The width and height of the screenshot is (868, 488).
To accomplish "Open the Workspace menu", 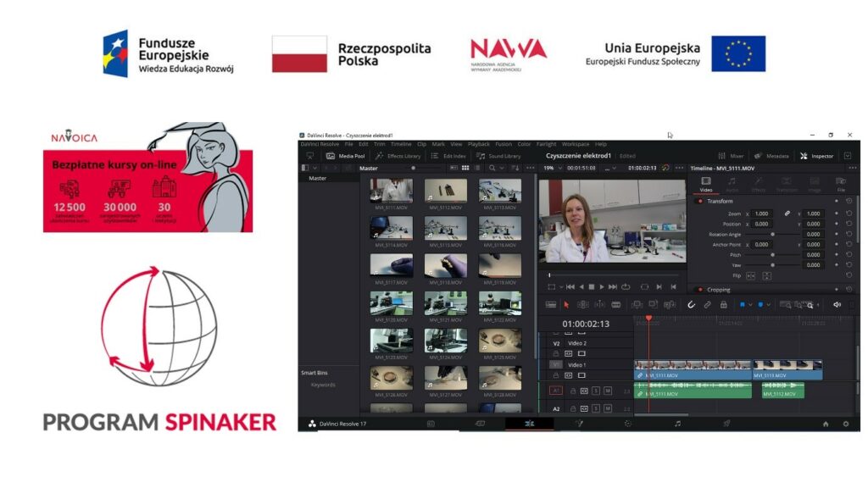I will pyautogui.click(x=576, y=144).
